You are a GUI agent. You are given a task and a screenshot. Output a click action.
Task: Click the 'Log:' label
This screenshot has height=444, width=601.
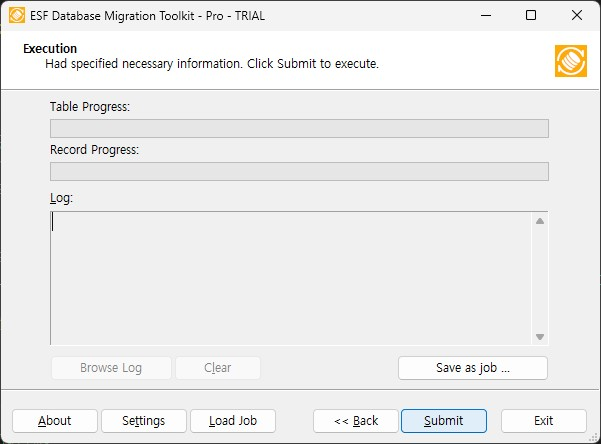click(x=61, y=198)
